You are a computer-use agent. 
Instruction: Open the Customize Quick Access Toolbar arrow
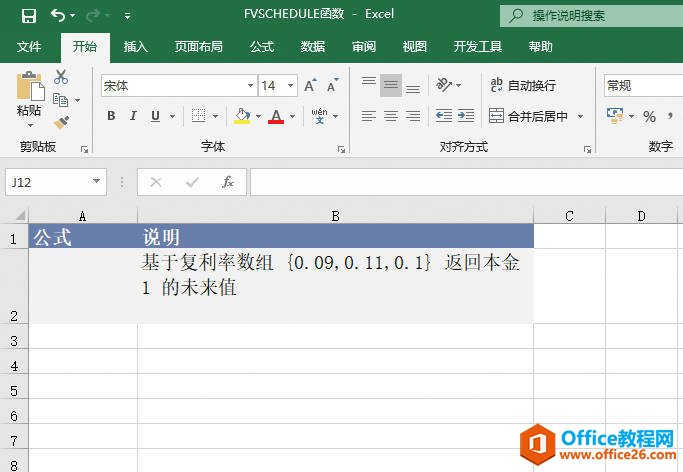[128, 16]
